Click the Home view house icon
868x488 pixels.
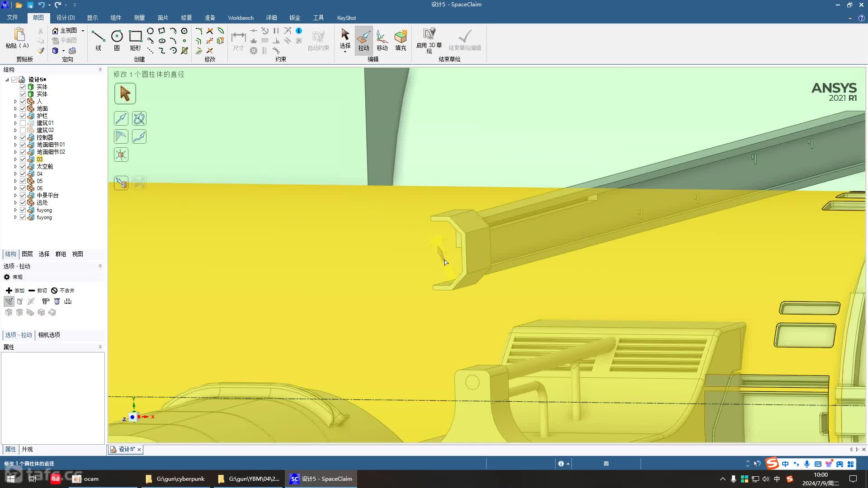click(x=55, y=30)
